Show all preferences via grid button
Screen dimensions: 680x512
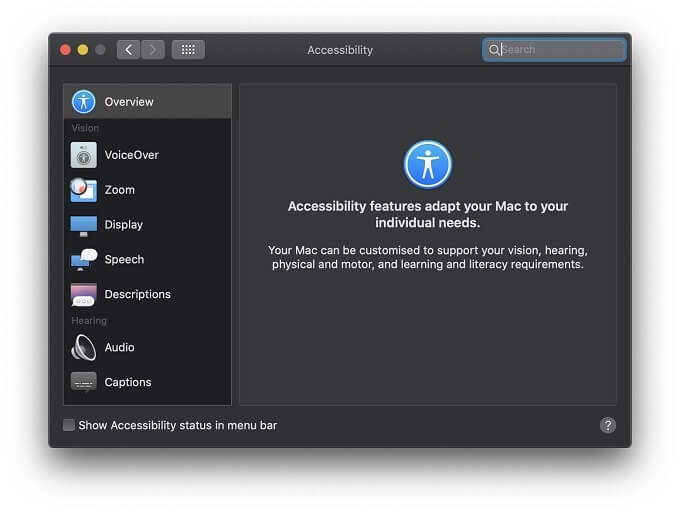tap(188, 49)
